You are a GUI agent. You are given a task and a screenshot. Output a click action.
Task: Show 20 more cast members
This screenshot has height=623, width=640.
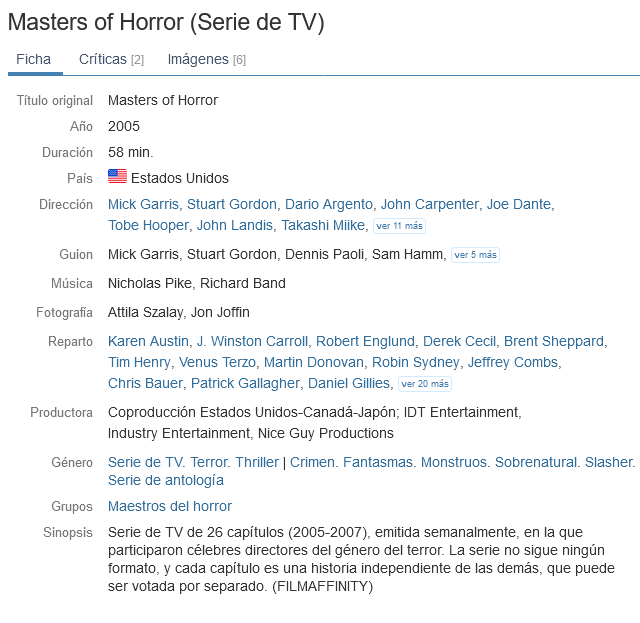pos(425,384)
